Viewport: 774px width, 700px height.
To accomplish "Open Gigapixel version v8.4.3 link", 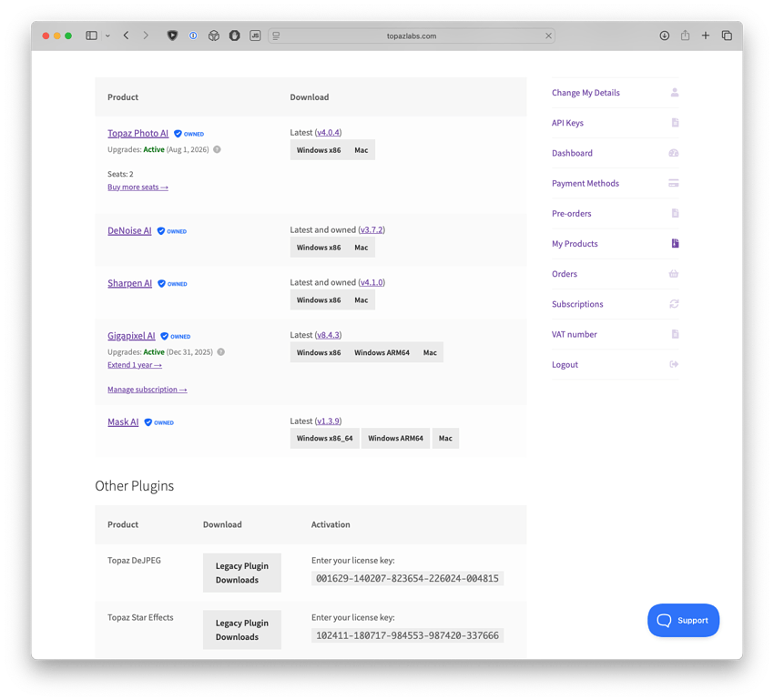I will 328,334.
